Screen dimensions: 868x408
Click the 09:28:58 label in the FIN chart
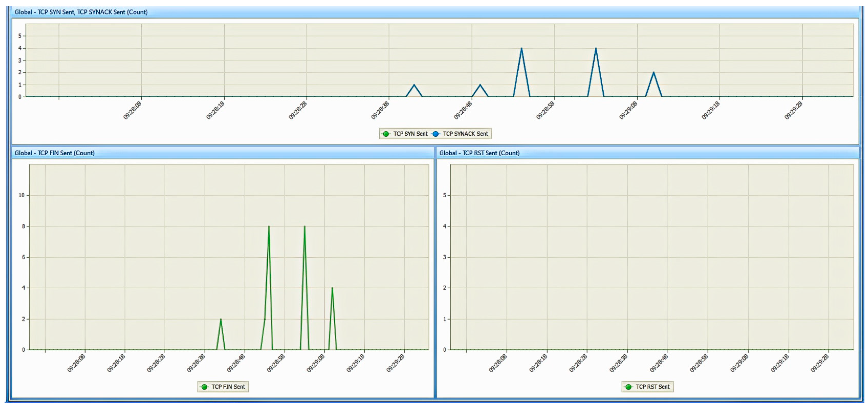pyautogui.click(x=276, y=363)
